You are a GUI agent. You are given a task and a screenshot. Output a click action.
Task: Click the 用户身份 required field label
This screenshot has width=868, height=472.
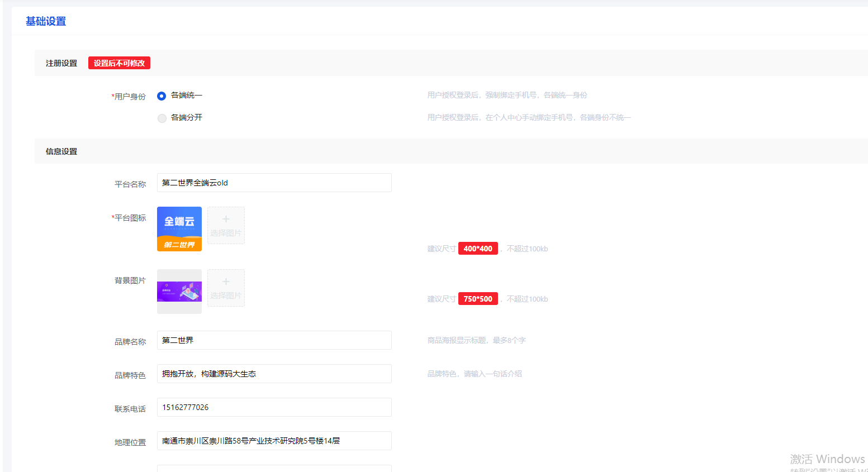click(129, 97)
